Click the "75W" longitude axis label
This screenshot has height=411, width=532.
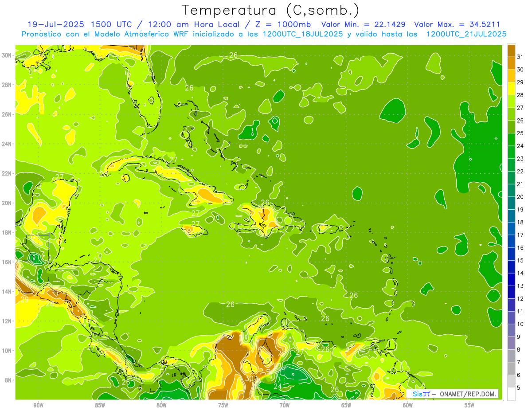(223, 405)
